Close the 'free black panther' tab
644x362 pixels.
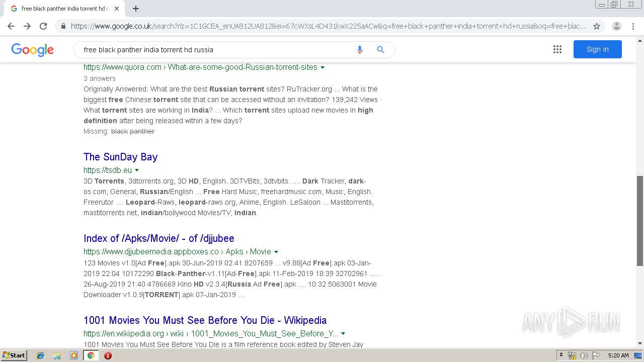117,9
